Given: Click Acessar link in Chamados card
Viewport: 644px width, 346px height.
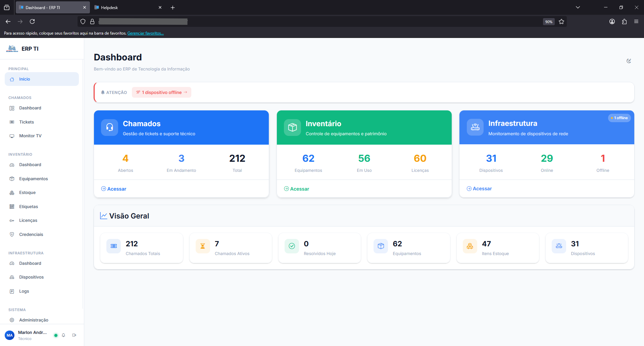Looking at the screenshot, I should point(114,189).
